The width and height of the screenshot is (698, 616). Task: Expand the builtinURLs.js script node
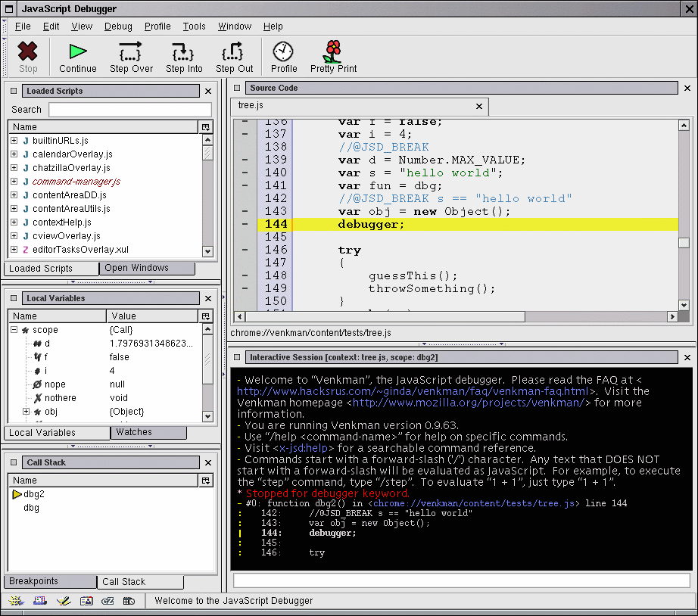click(x=14, y=141)
